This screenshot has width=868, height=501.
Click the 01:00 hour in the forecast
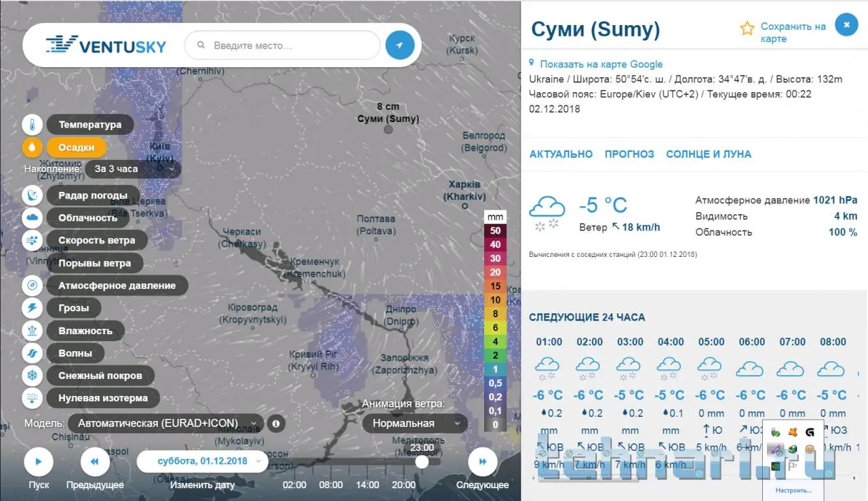(549, 342)
